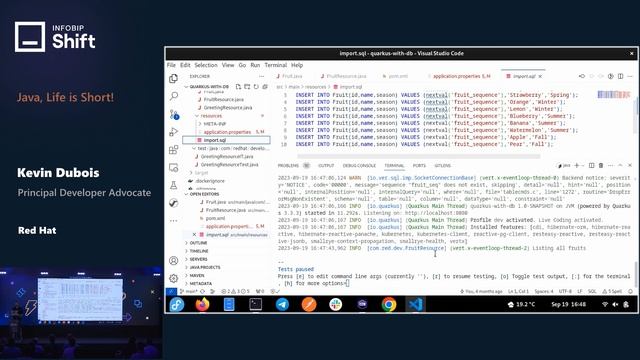The image size is (640, 360).
Task: Click the editor minimap preview
Action: click(x=614, y=95)
